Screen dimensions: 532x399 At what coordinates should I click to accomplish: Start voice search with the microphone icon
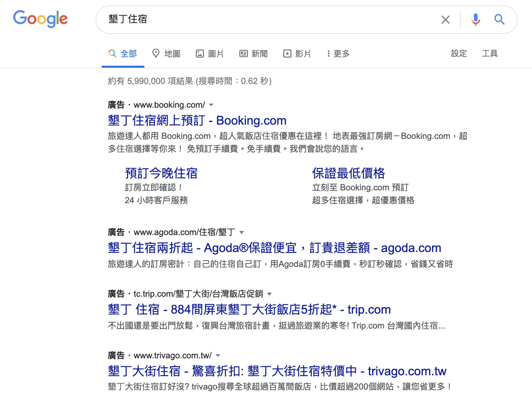476,20
